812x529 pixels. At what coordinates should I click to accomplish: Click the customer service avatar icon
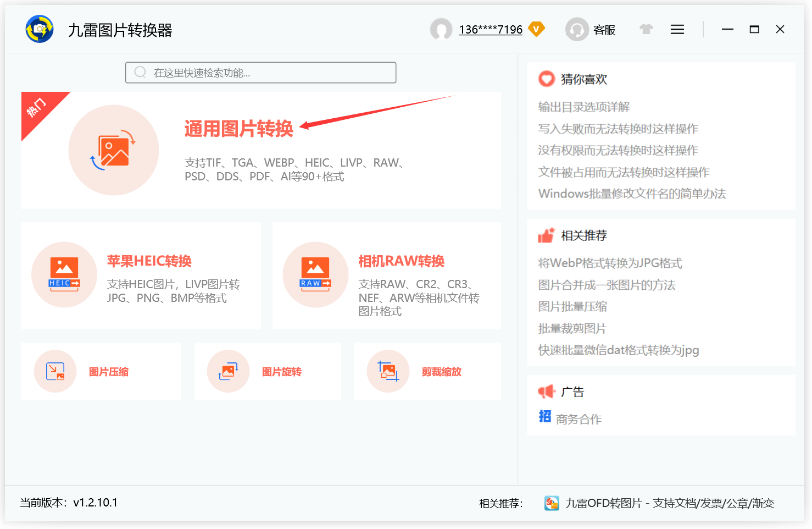click(577, 29)
